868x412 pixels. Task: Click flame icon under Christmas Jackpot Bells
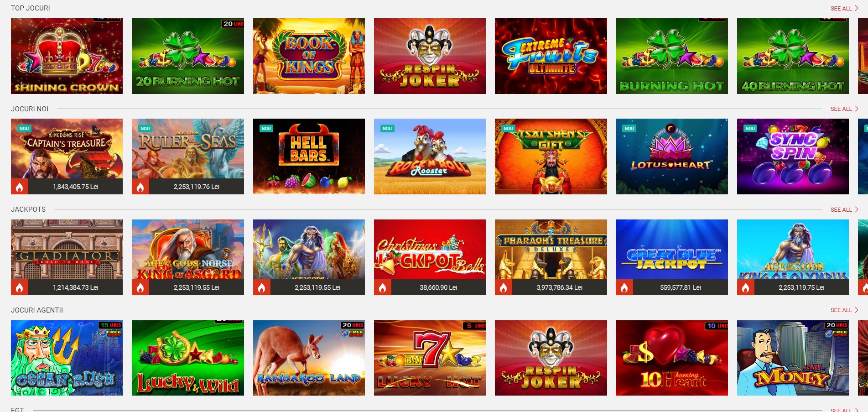pyautogui.click(x=383, y=287)
